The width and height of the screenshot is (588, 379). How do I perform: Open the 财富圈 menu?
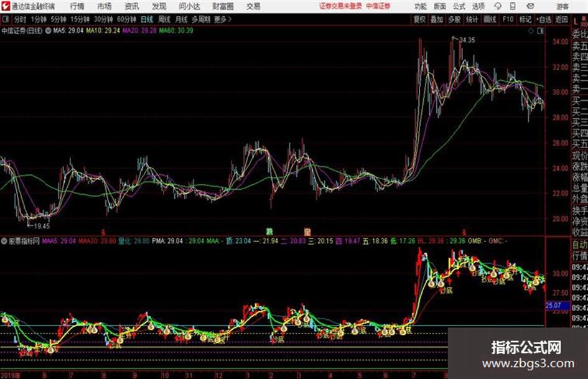223,6
